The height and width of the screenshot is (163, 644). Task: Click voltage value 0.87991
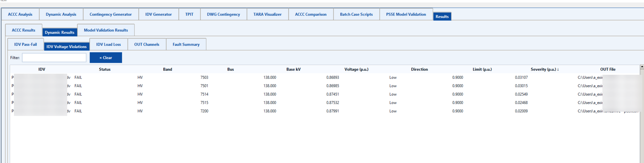pyautogui.click(x=333, y=111)
